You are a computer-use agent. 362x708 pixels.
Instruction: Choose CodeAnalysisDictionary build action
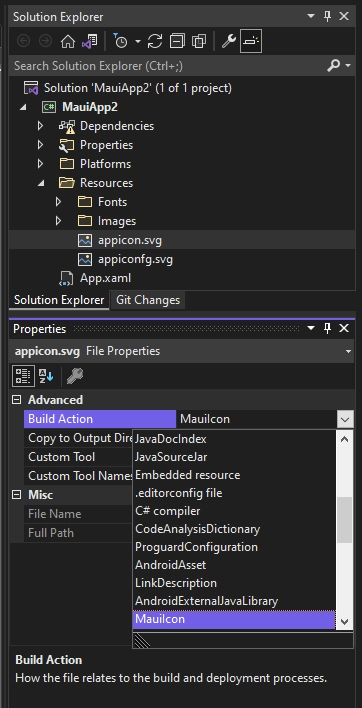pyautogui.click(x=234, y=529)
